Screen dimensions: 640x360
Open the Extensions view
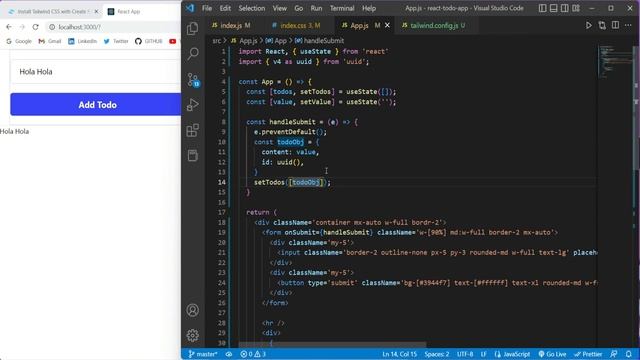pyautogui.click(x=193, y=130)
